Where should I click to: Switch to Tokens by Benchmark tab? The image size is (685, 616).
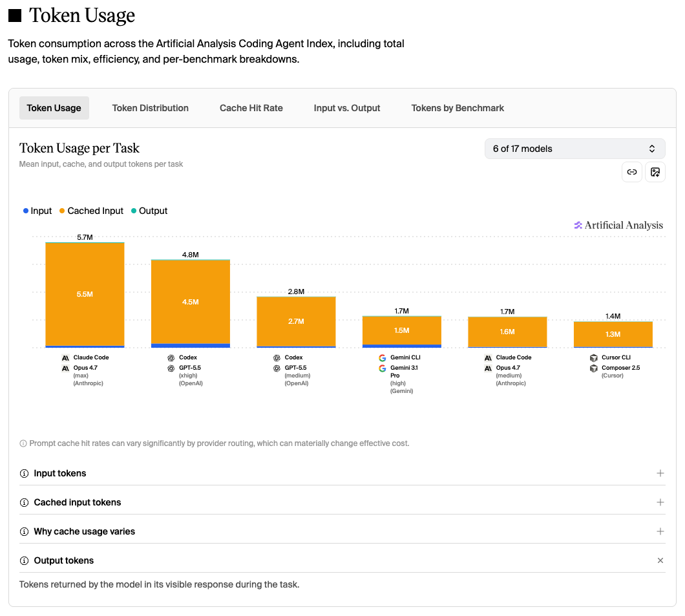458,108
